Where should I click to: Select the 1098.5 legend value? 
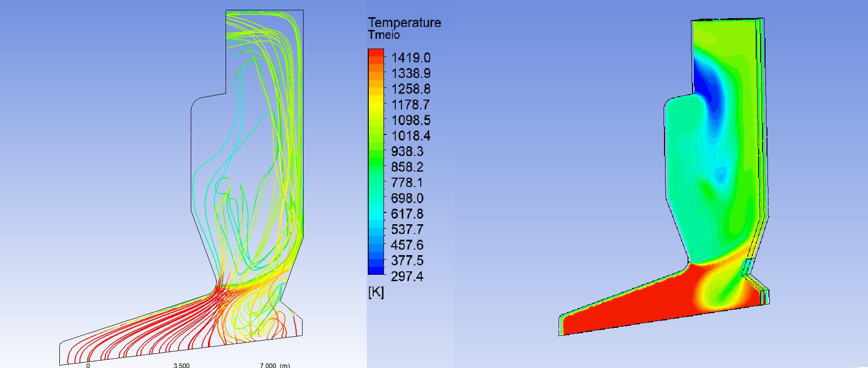point(411,120)
